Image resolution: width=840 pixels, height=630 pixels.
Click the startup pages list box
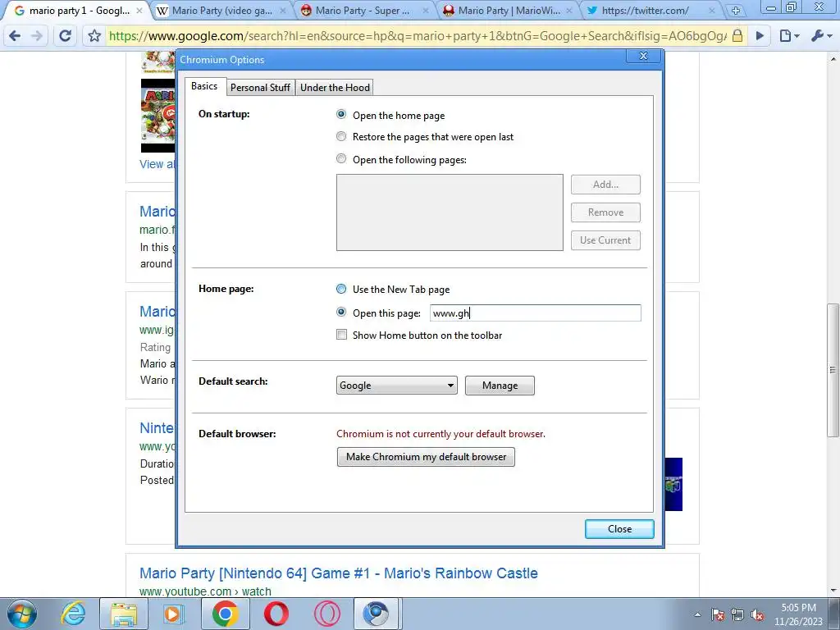450,212
